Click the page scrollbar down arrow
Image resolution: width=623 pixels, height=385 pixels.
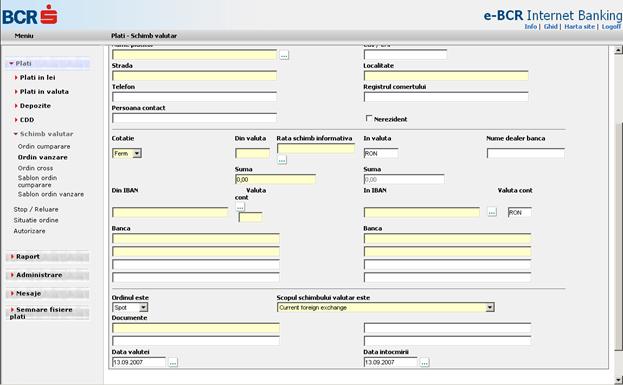(618, 380)
